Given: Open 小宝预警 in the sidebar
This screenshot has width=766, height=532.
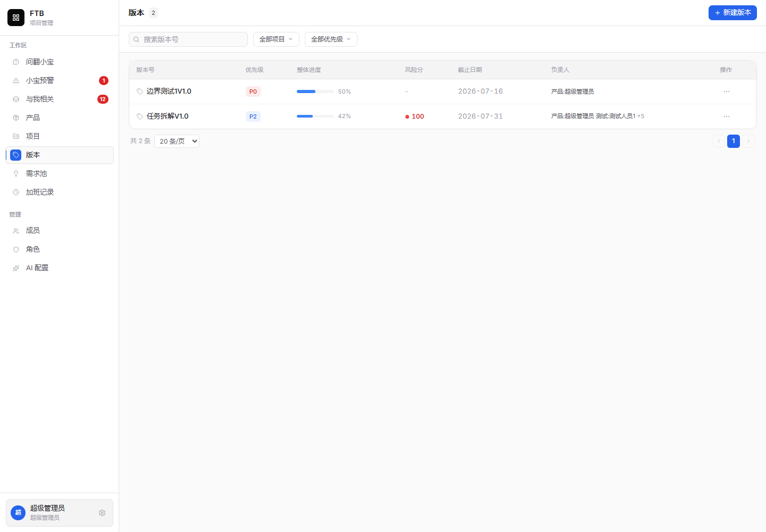Looking at the screenshot, I should 60,81.
